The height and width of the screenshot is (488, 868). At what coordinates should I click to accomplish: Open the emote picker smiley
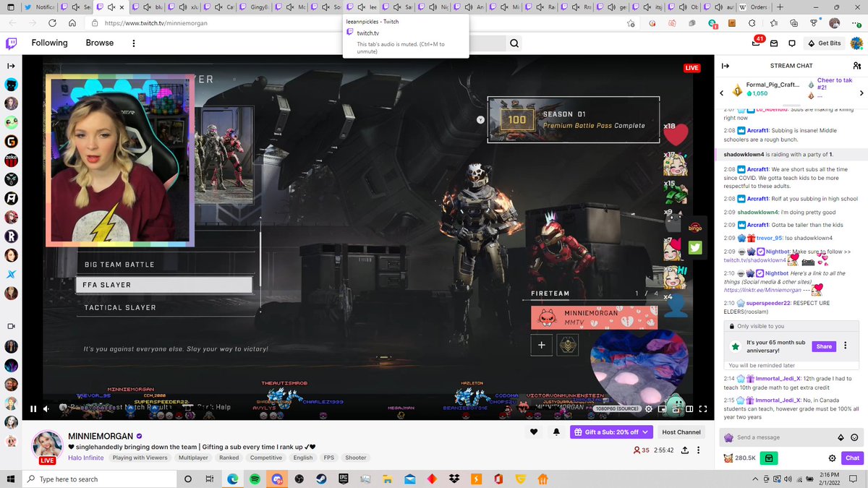(x=854, y=437)
